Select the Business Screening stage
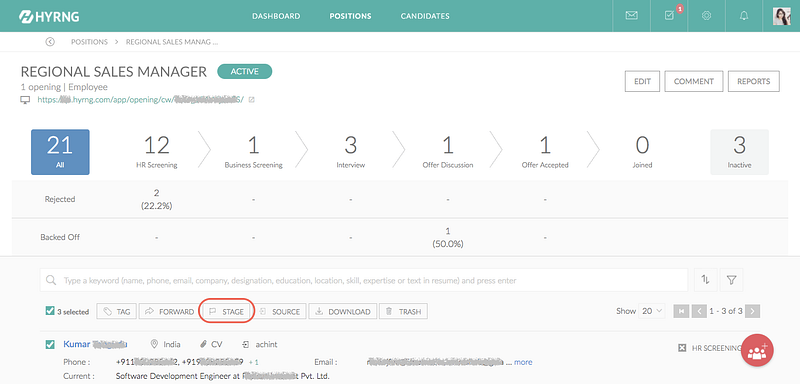 [254, 152]
